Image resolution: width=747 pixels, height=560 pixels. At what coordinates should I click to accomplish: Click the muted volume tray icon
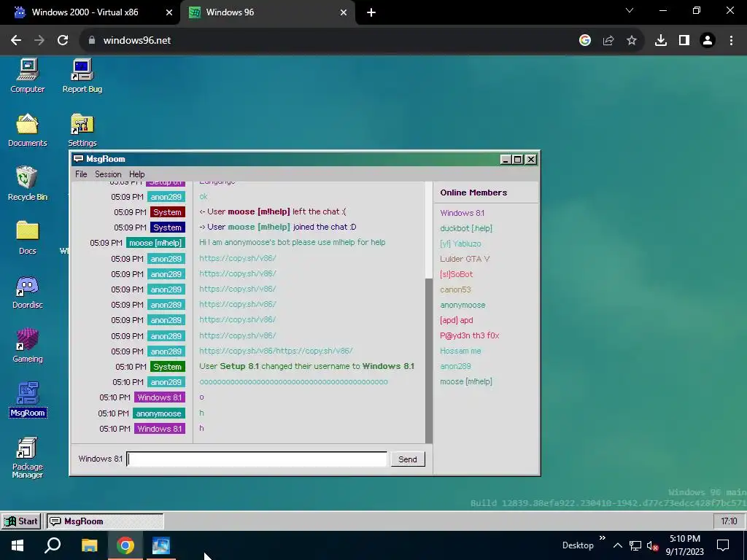[x=653, y=545]
